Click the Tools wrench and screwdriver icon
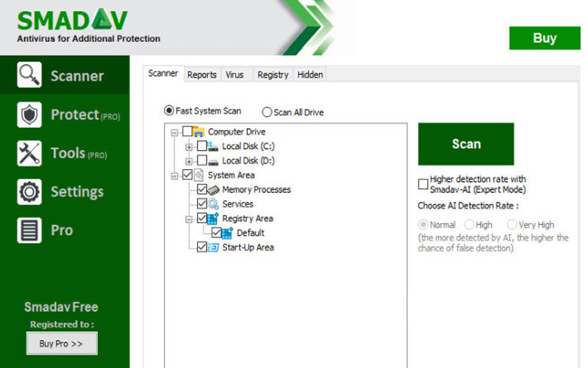588x368 pixels. point(29,153)
